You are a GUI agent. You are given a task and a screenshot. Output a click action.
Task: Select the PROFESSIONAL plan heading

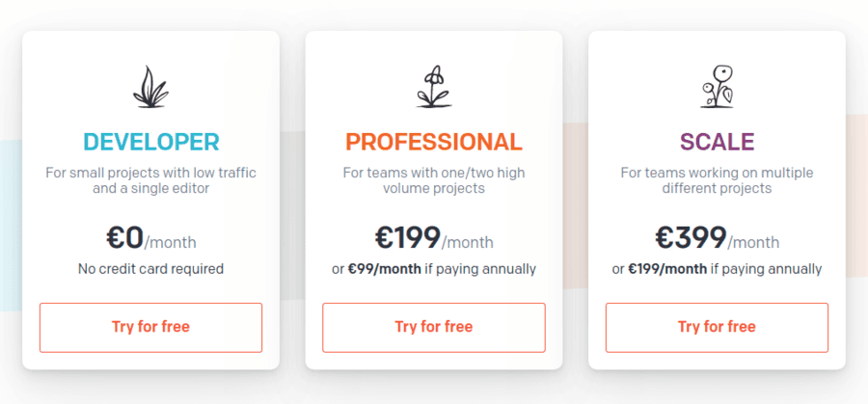[x=434, y=143]
